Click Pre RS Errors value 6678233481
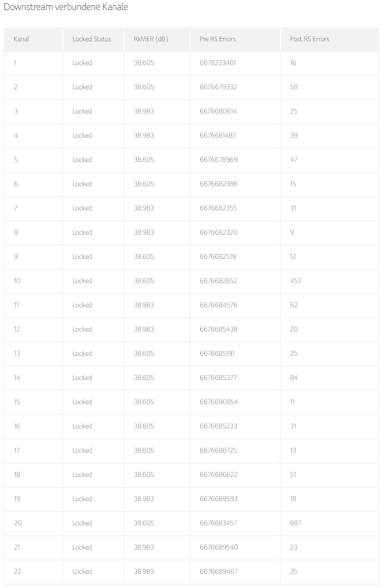The height and width of the screenshot is (588, 382). tap(218, 63)
